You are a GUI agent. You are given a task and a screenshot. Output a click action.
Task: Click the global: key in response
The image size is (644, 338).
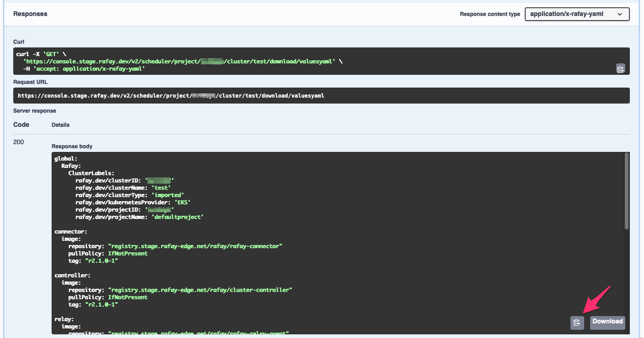pos(66,159)
